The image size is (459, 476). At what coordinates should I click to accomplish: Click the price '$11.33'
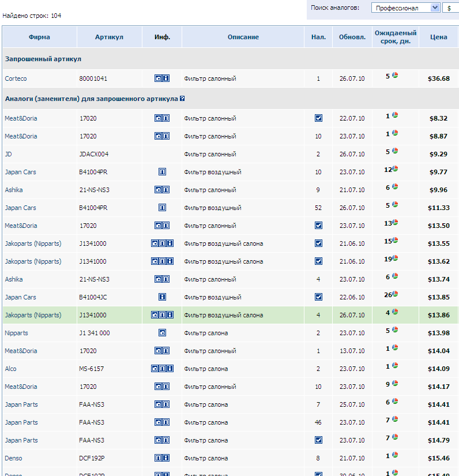click(x=439, y=208)
